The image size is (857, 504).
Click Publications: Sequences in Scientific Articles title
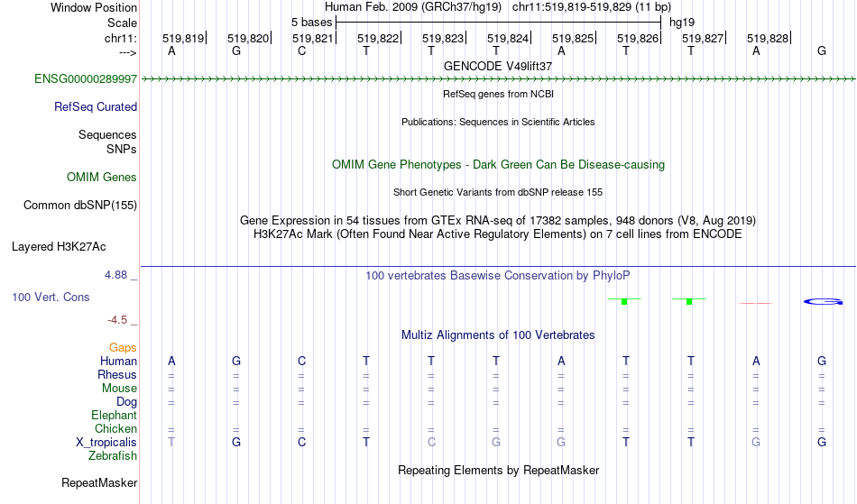click(498, 122)
